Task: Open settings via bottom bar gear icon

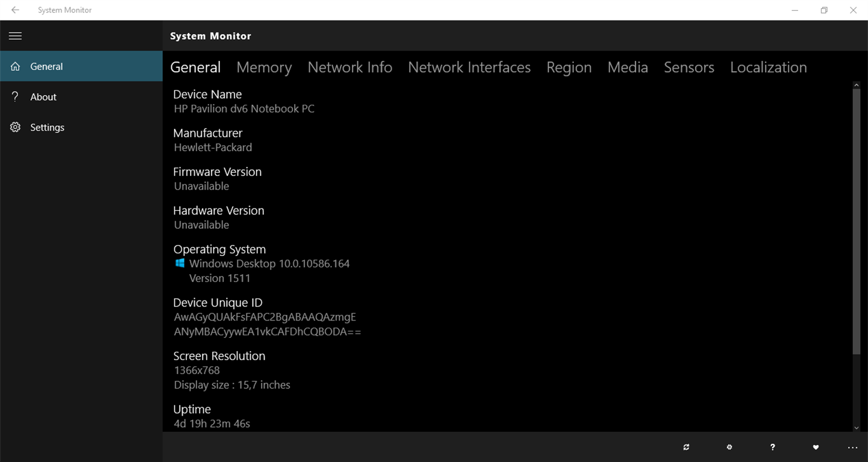Action: [729, 447]
